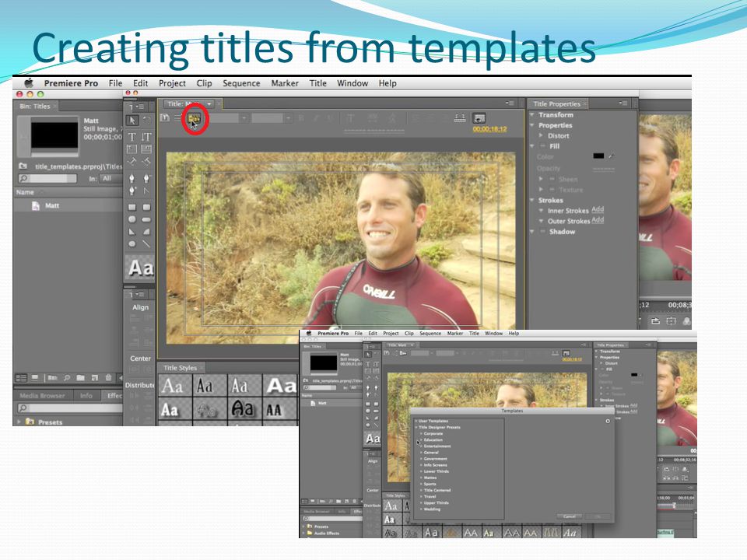Click New Title Based on Current icon, large Titler

pyautogui.click(x=165, y=117)
